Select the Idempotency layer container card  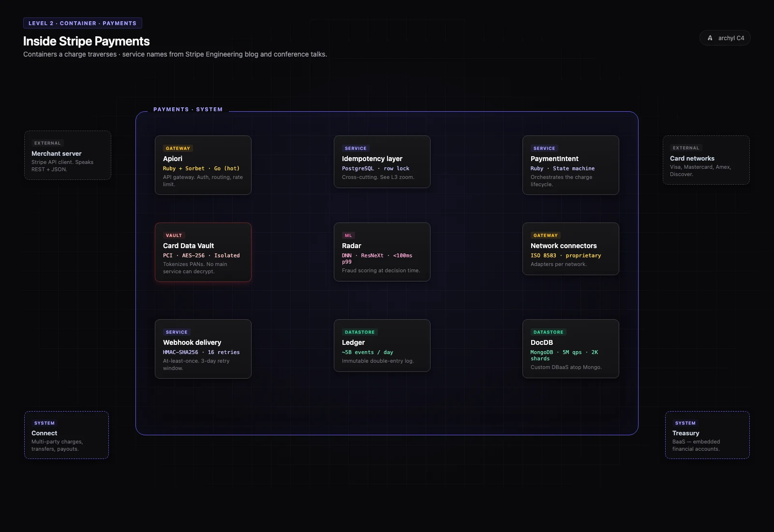point(382,162)
